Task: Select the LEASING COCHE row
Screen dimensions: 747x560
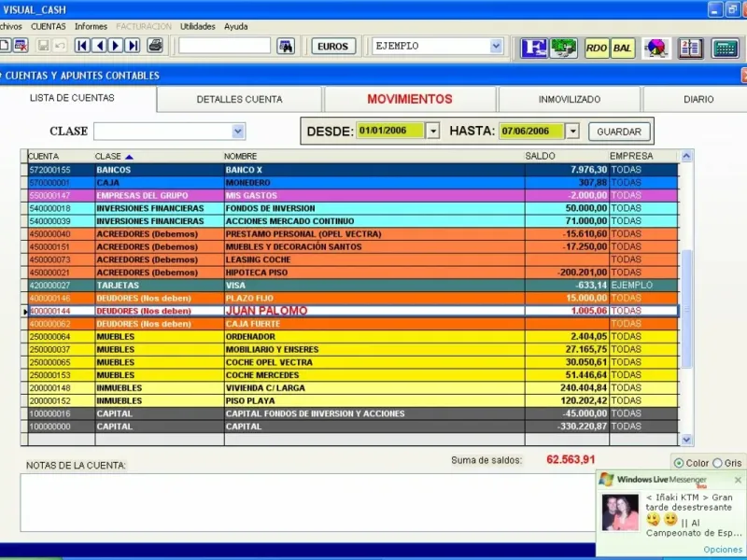Action: (354, 260)
